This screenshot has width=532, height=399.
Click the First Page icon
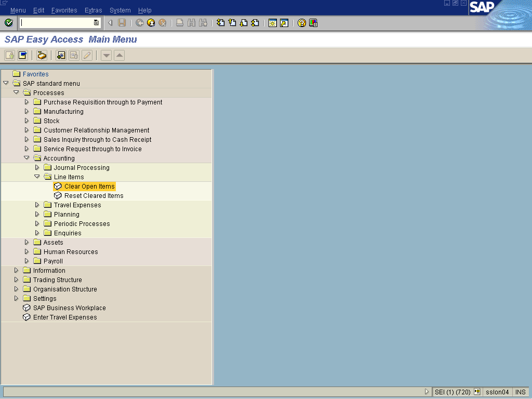pos(221,23)
